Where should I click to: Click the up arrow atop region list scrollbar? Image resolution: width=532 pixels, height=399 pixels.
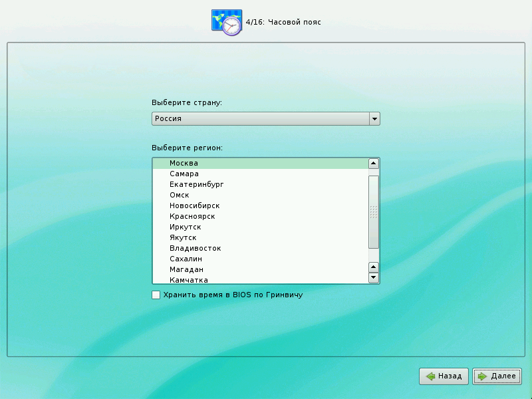374,163
